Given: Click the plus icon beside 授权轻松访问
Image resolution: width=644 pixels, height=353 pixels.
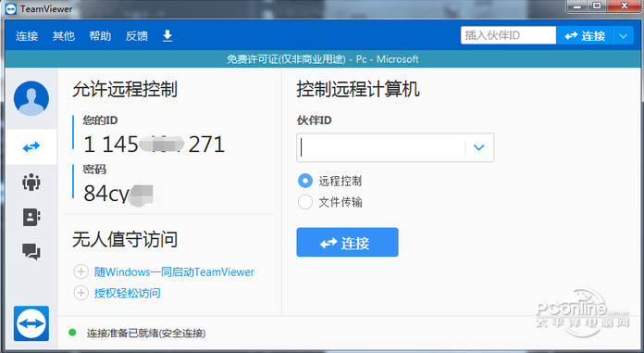Looking at the screenshot, I should (80, 293).
